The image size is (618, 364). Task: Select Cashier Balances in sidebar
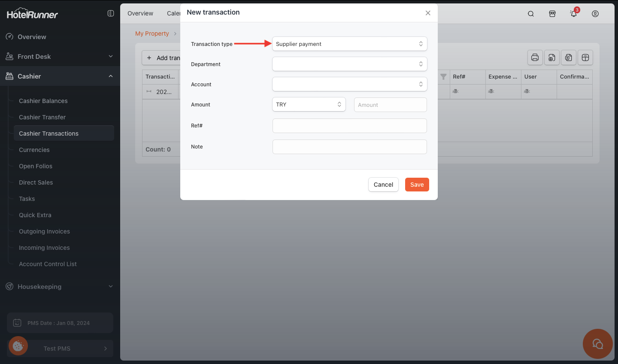pyautogui.click(x=43, y=101)
